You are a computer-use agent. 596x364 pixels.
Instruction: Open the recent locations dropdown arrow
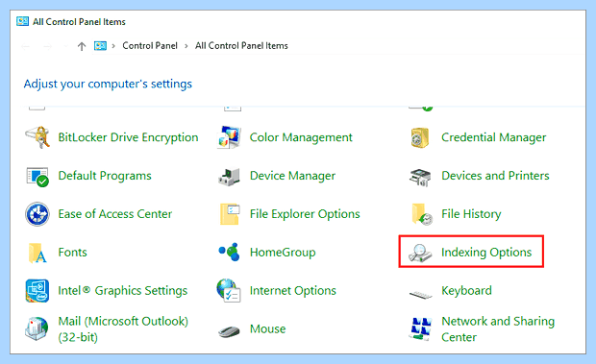[65, 46]
